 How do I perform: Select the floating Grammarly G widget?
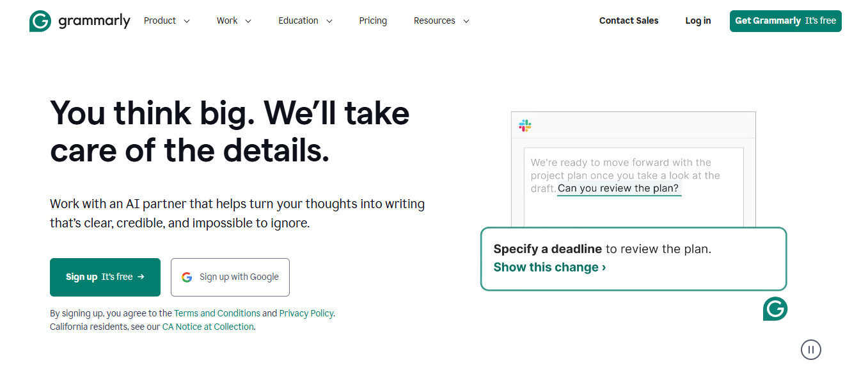point(775,309)
